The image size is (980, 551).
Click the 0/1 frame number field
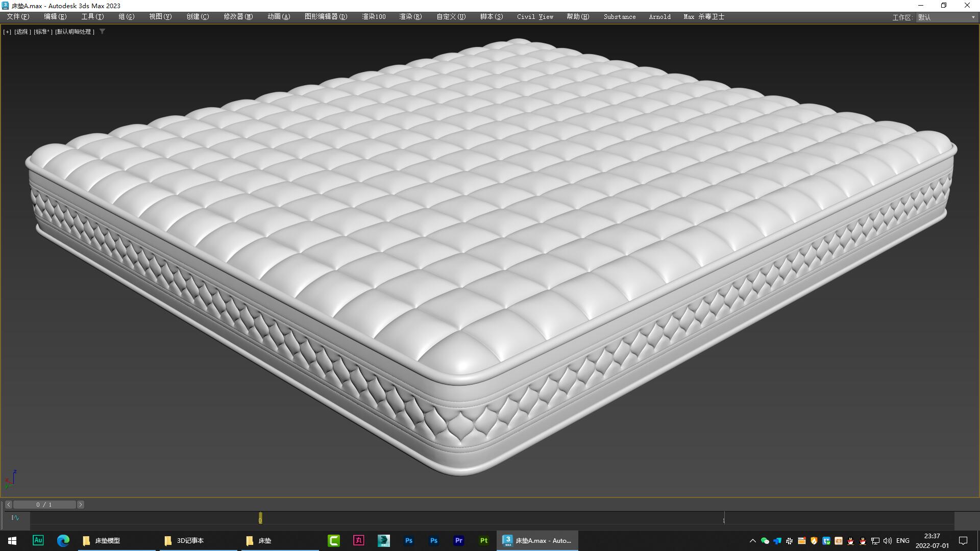(45, 504)
